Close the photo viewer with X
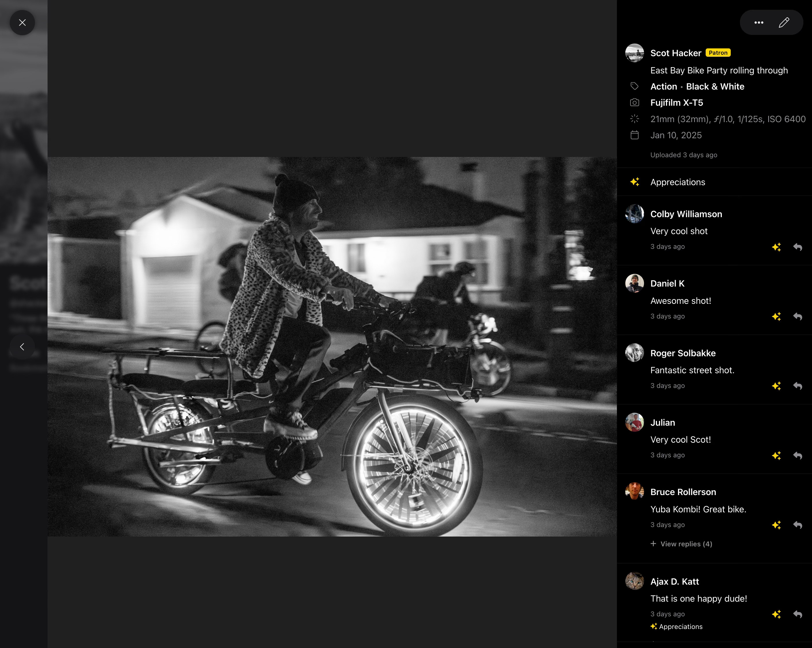 [x=22, y=22]
